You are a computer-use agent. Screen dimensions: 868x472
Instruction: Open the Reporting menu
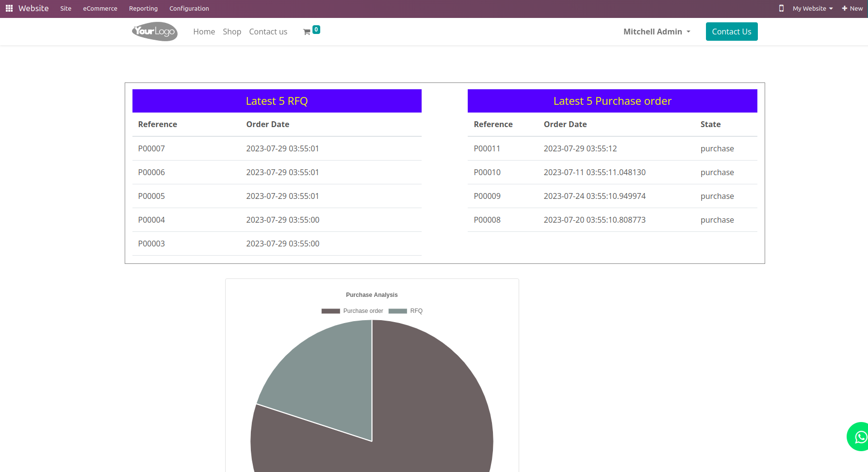tap(143, 8)
